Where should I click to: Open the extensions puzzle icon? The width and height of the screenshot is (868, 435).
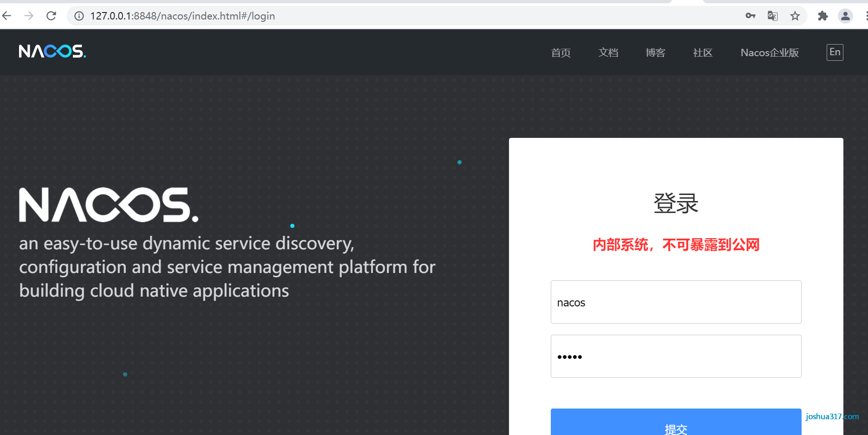pyautogui.click(x=823, y=16)
